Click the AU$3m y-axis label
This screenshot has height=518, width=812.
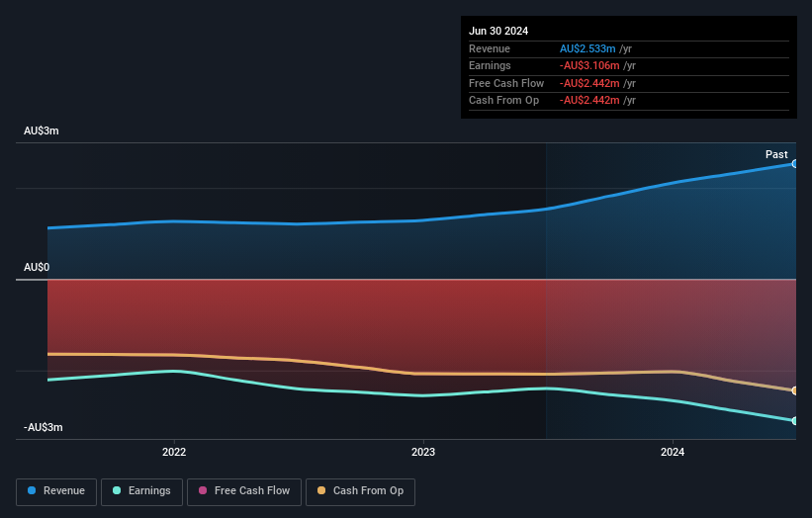pos(41,130)
